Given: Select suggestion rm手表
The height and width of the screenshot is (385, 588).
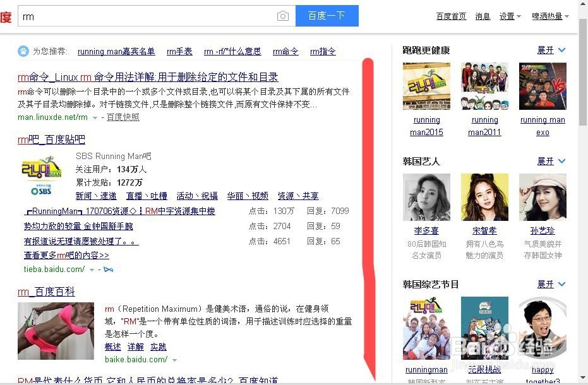Looking at the screenshot, I should 179,51.
